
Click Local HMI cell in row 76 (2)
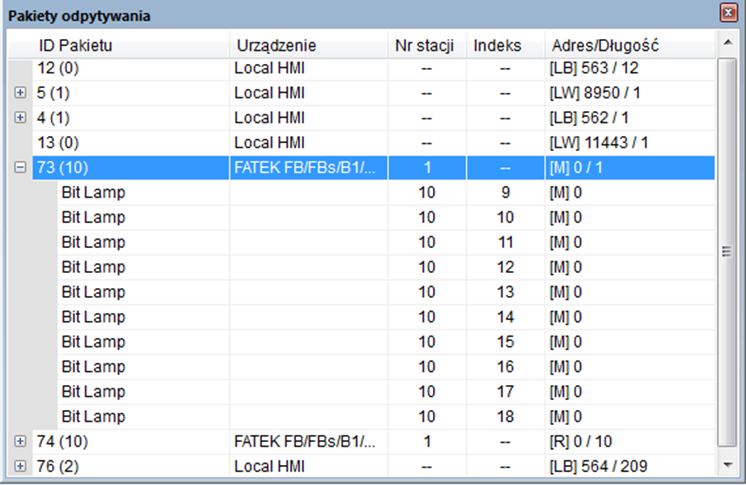(x=308, y=466)
